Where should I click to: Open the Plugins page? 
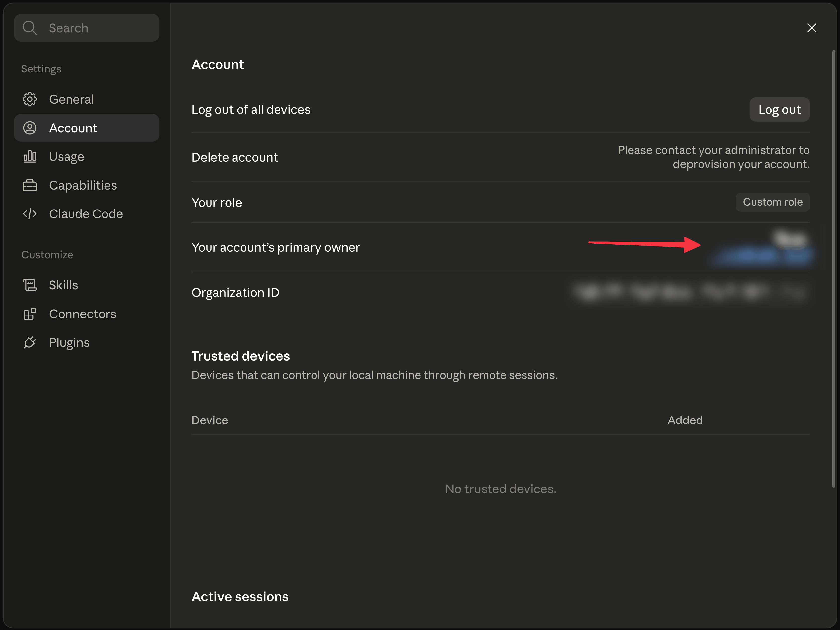click(87, 343)
